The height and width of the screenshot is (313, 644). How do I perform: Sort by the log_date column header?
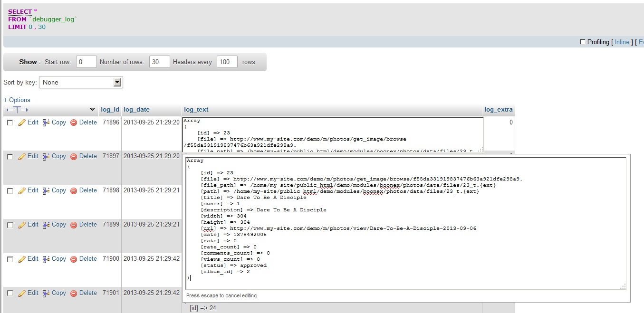[136, 110]
